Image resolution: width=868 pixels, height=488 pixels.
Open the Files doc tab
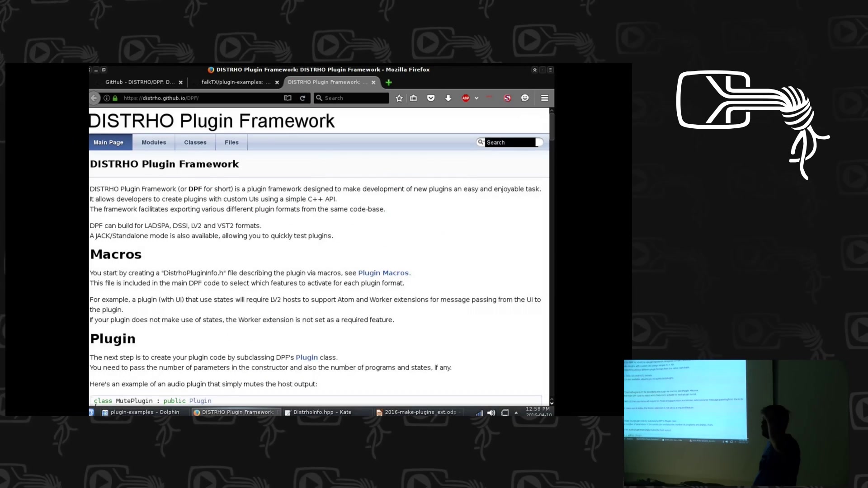coord(231,142)
